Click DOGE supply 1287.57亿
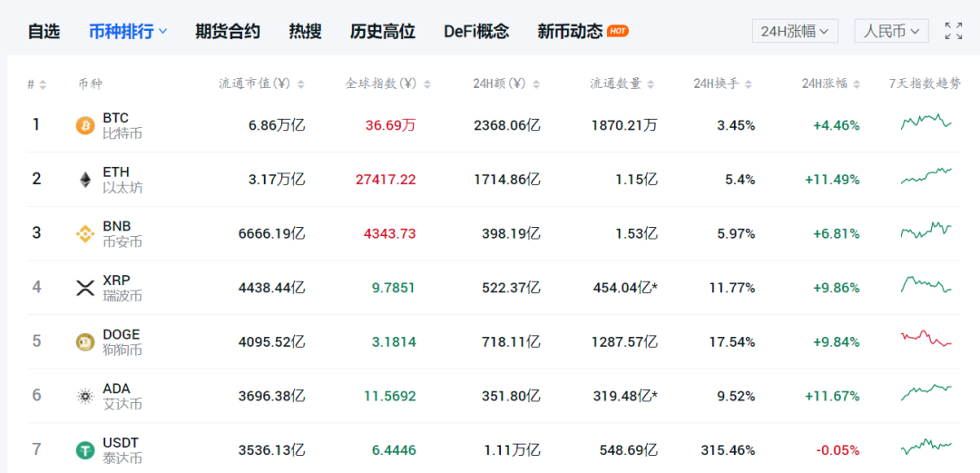This screenshot has width=980, height=473. coord(624,342)
